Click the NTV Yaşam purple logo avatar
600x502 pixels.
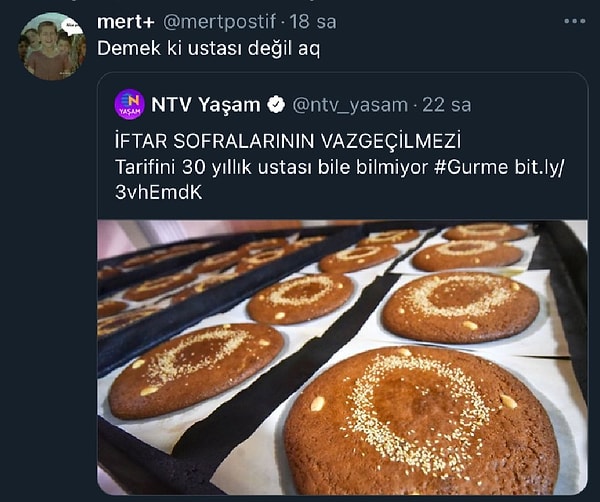[x=130, y=104]
